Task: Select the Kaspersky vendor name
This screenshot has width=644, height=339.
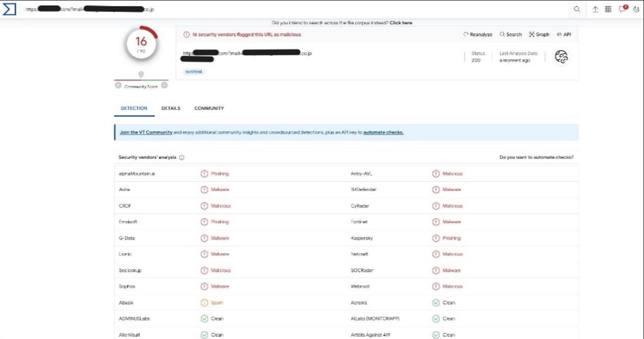Action: 361,238
